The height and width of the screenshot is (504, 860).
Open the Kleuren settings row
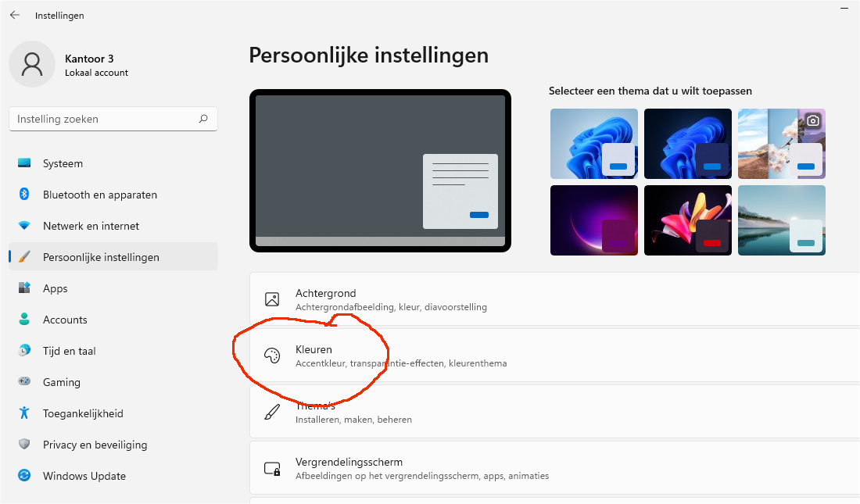point(554,356)
